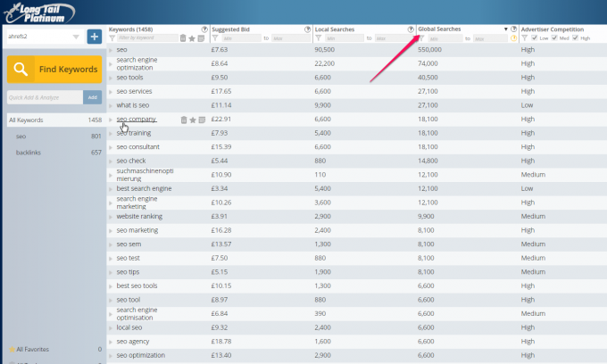This screenshot has width=607, height=364.
Task: Click the seo sem keyword
Action: coord(129,244)
